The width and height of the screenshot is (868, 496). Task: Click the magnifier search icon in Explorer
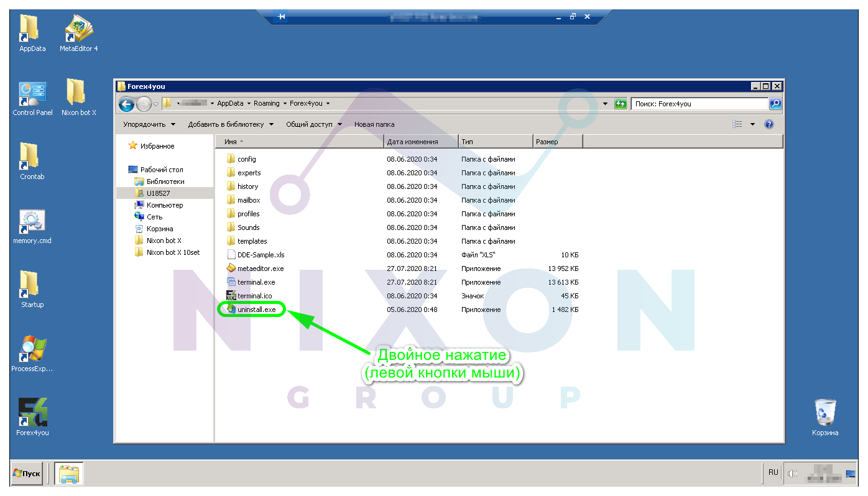click(775, 104)
